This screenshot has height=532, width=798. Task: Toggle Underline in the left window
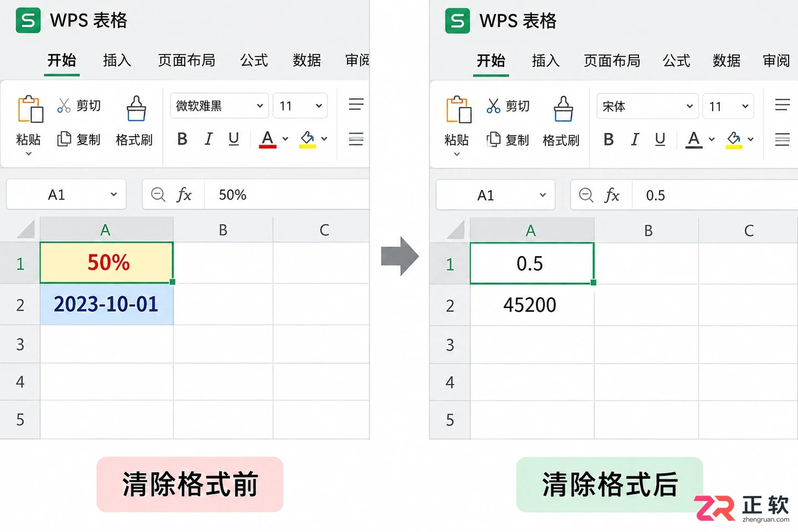(x=234, y=139)
